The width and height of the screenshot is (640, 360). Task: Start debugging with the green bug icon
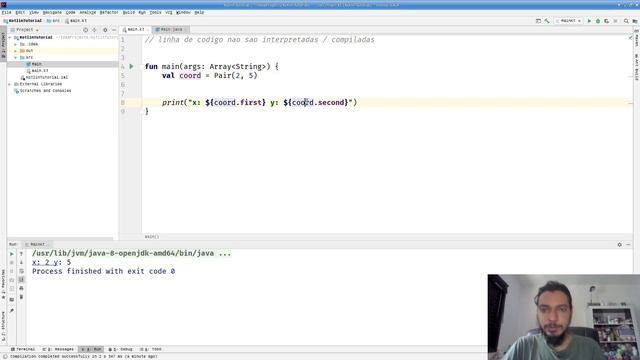click(x=598, y=21)
